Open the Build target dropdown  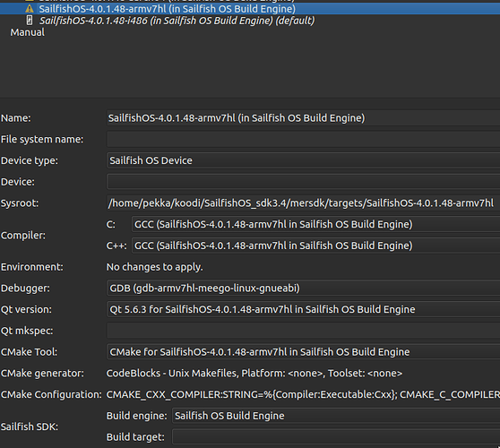[x=336, y=437]
